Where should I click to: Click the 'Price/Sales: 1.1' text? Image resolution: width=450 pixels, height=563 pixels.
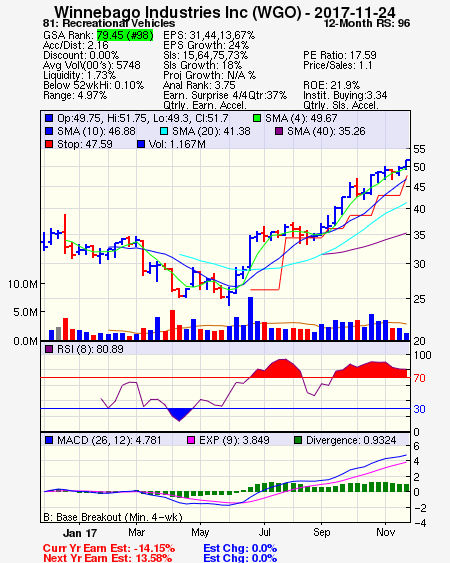(338, 65)
